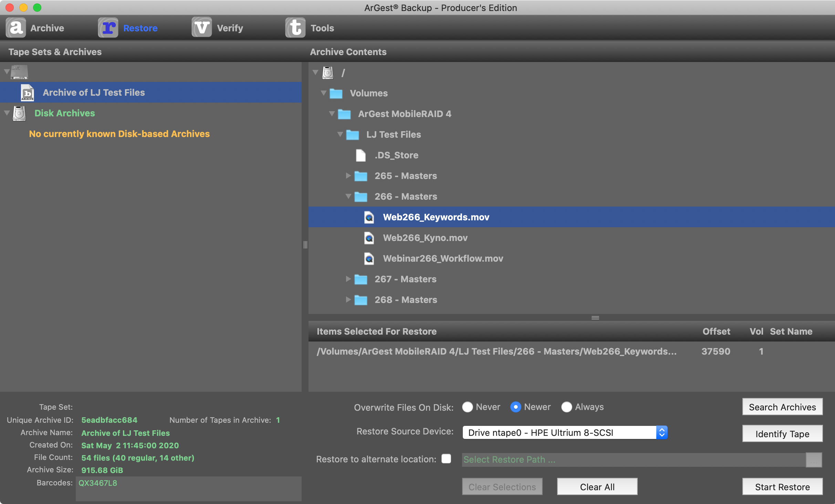835x504 pixels.
Task: Expand the 268 - Masters folder
Action: pyautogui.click(x=348, y=300)
